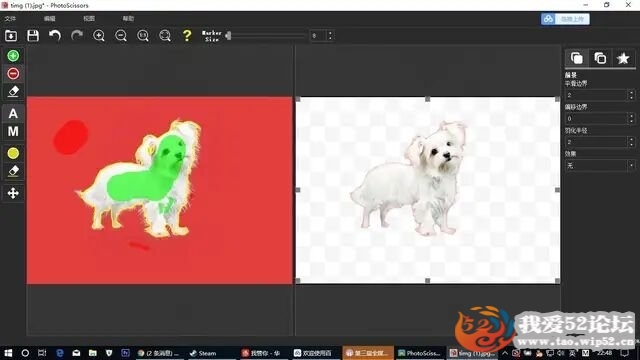Open Task View on the taskbar

click(x=42, y=353)
